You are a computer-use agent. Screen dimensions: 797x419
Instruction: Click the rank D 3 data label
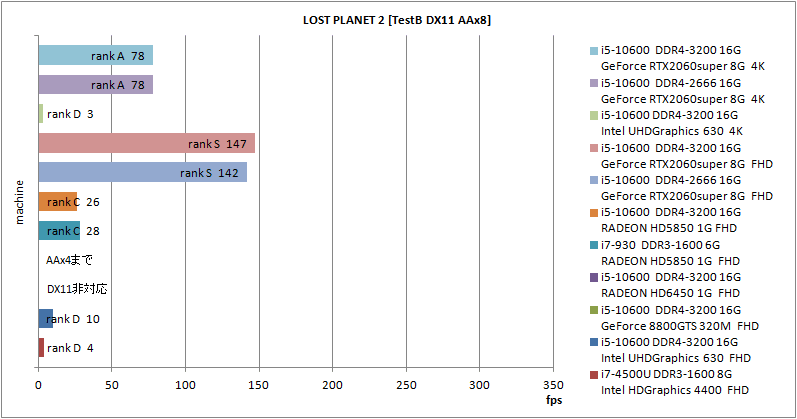pyautogui.click(x=70, y=114)
